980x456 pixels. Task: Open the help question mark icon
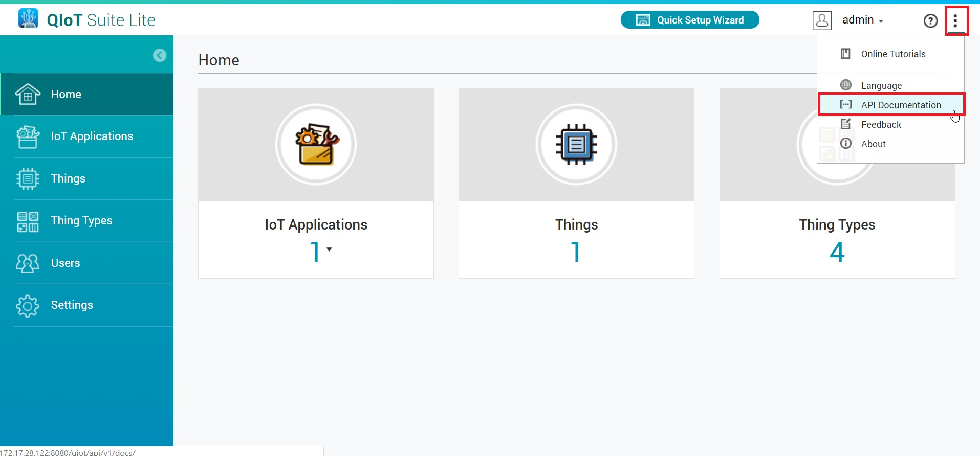coord(930,20)
